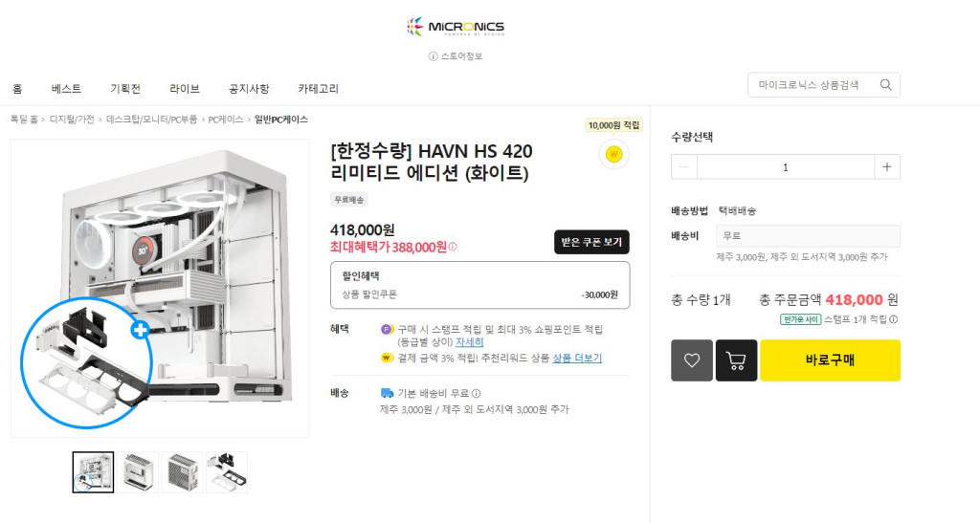Go to the 베스트 tab
Viewport: 980px width, 523px height.
66,89
